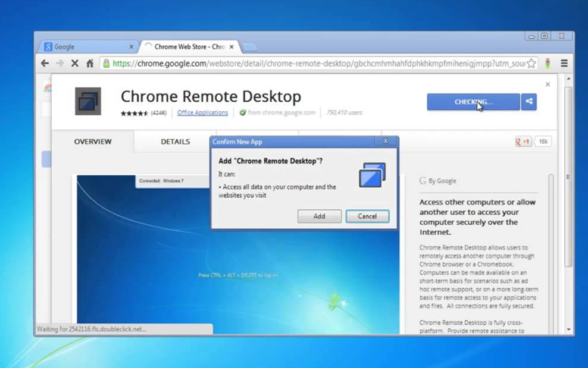
Task: Click the Remote Desktop icon inside the dialog
Action: [373, 175]
